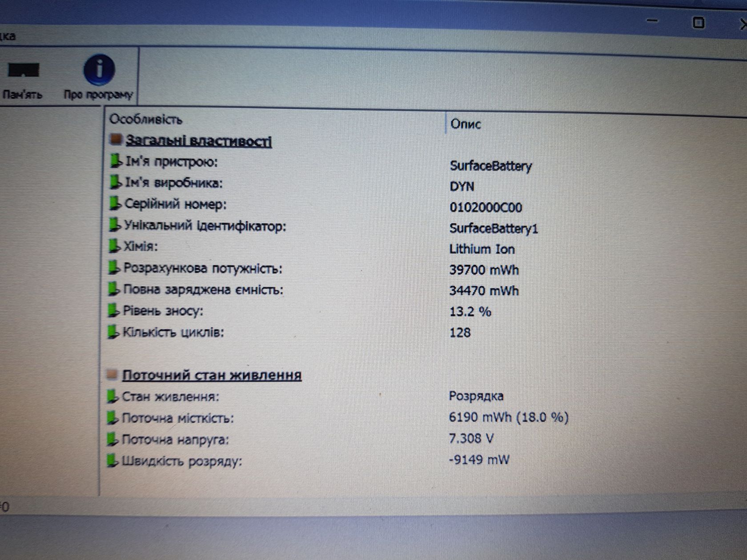Maximize the application window
The width and height of the screenshot is (747, 560).
click(x=699, y=22)
